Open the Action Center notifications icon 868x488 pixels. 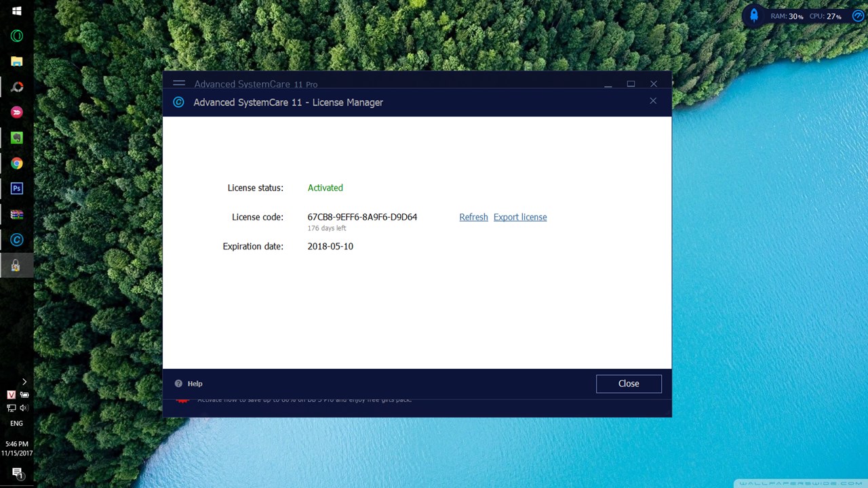(17, 473)
